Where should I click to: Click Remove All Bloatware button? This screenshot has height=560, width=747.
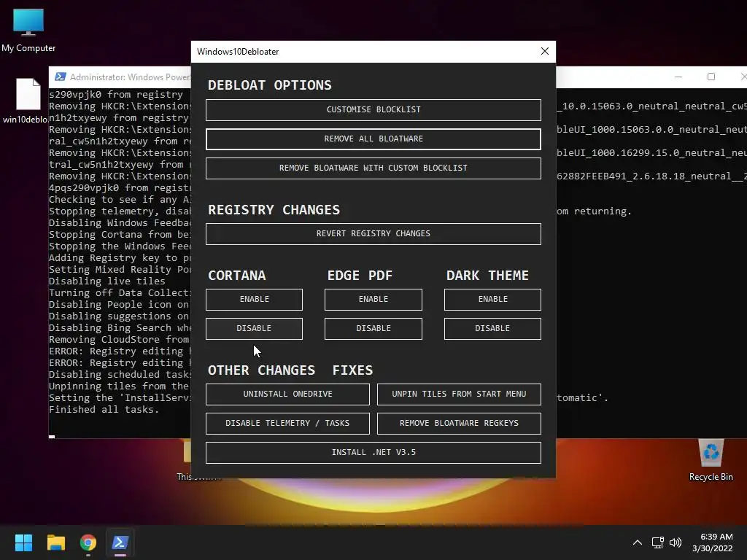pyautogui.click(x=373, y=139)
